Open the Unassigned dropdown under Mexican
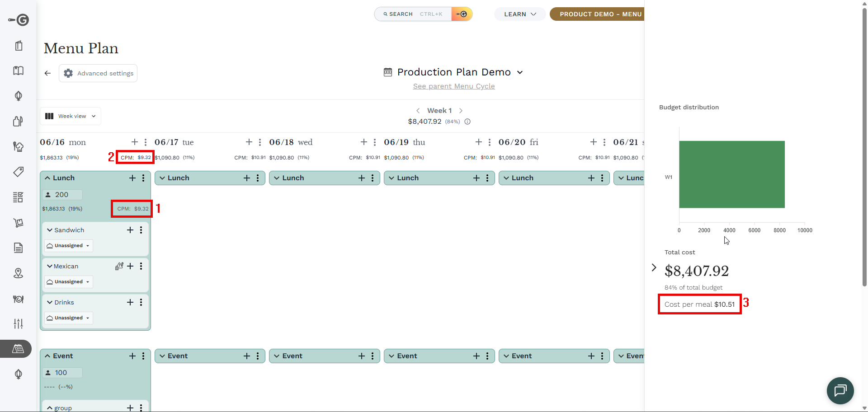The image size is (868, 412). pyautogui.click(x=68, y=282)
